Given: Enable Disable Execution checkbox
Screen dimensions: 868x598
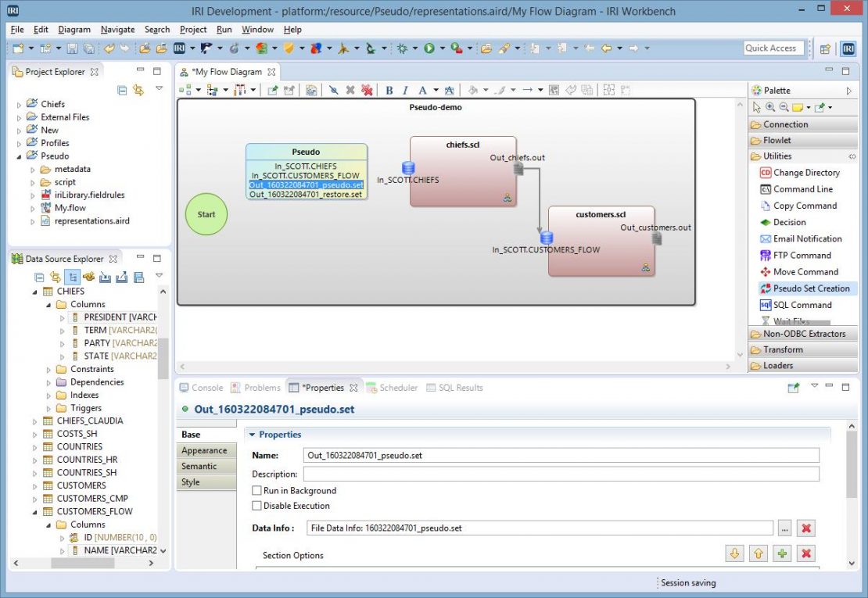Looking at the screenshot, I should coord(256,506).
